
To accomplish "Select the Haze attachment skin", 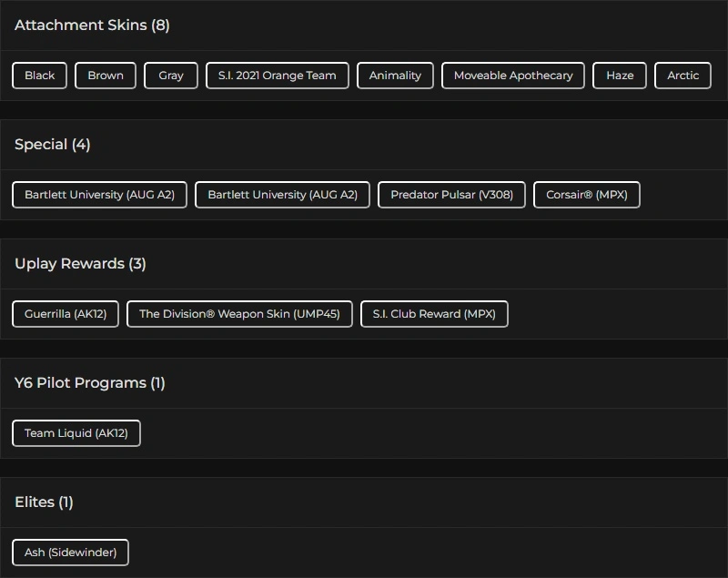I will pos(620,76).
